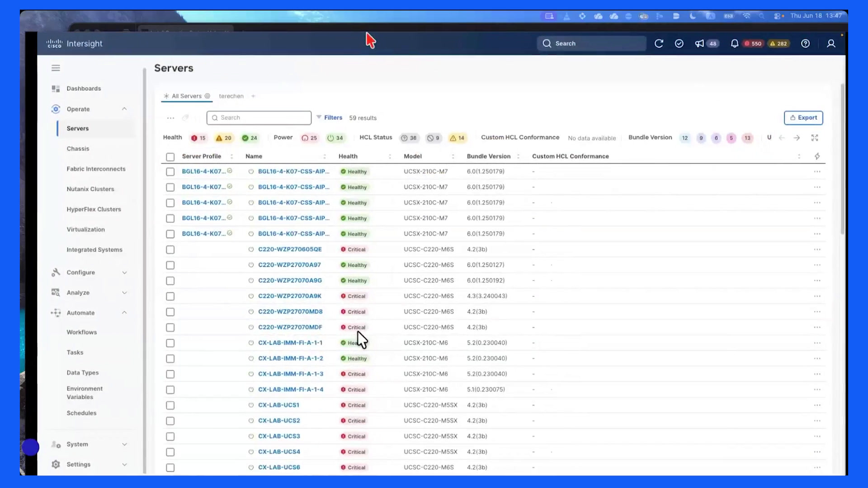Screen dimensions: 868x488
Task: Click the Export button
Action: (x=803, y=117)
